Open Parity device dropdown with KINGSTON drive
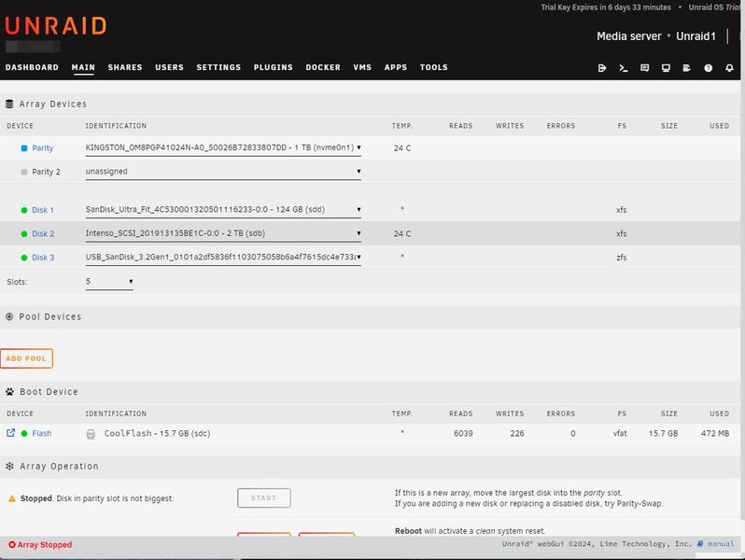This screenshot has height=560, width=745. coord(223,147)
